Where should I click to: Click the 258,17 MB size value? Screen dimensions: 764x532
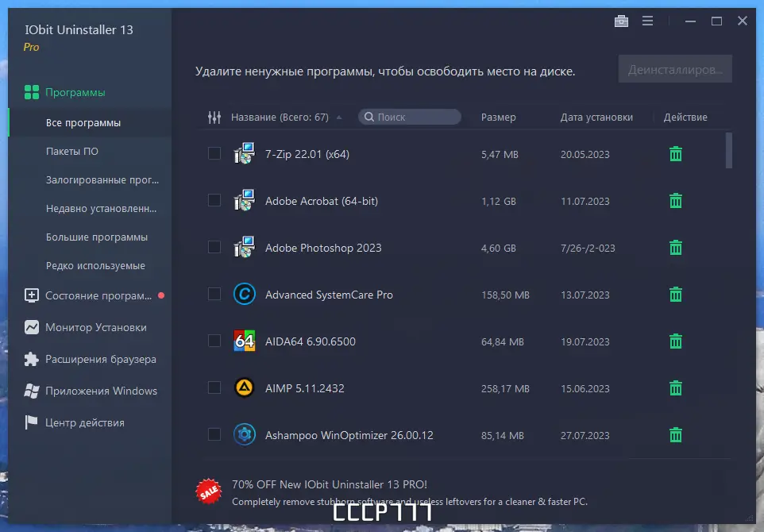click(x=505, y=389)
